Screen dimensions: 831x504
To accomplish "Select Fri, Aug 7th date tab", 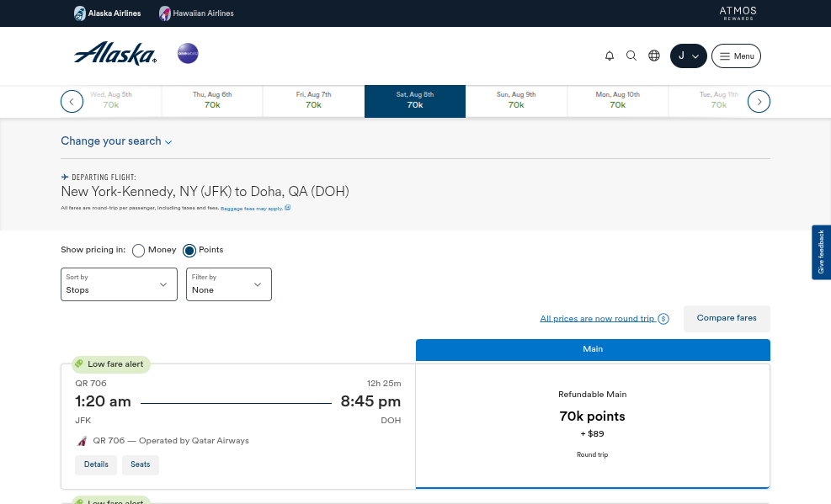I will [314, 100].
